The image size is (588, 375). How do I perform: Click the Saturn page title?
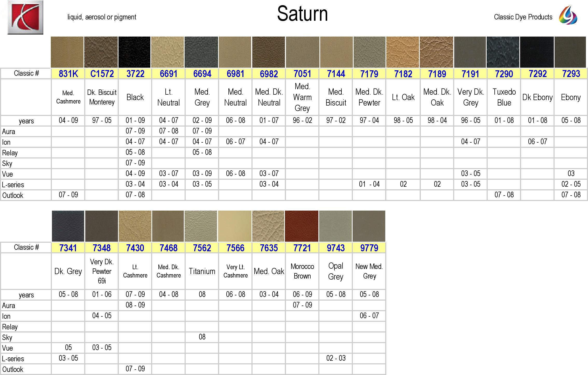pyautogui.click(x=302, y=13)
